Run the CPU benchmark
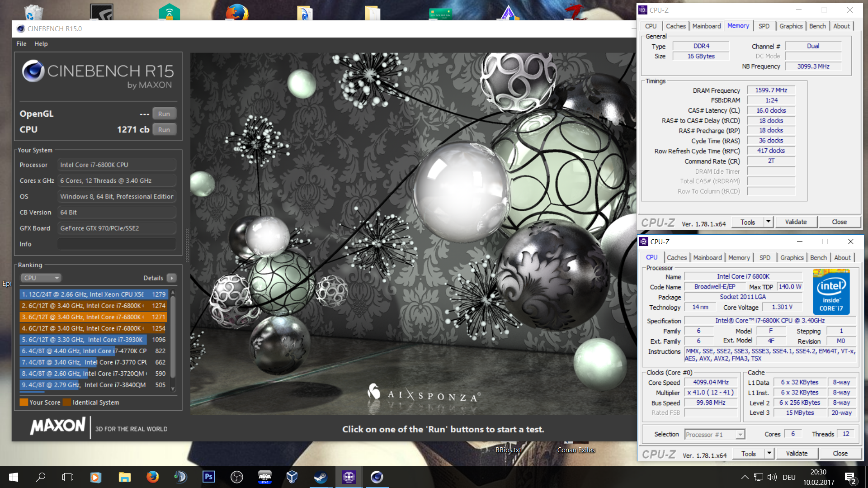The height and width of the screenshot is (488, 868). (164, 130)
